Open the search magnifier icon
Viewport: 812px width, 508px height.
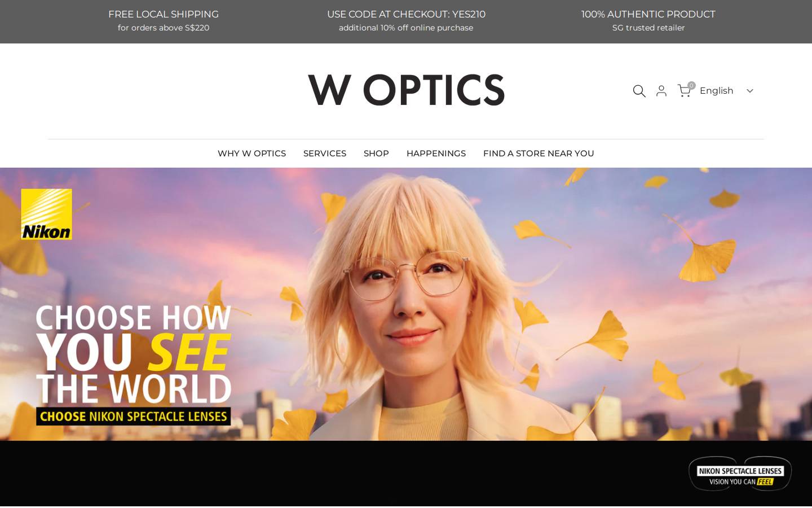(x=639, y=91)
